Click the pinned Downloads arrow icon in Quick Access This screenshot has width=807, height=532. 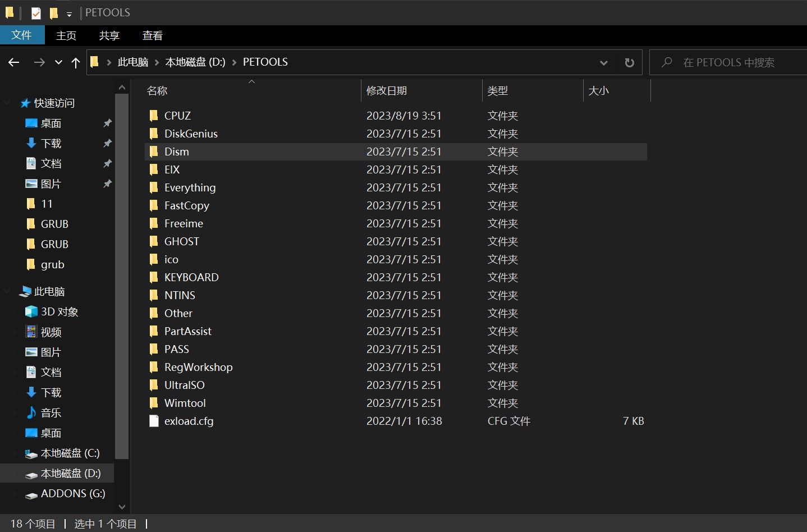point(31,143)
